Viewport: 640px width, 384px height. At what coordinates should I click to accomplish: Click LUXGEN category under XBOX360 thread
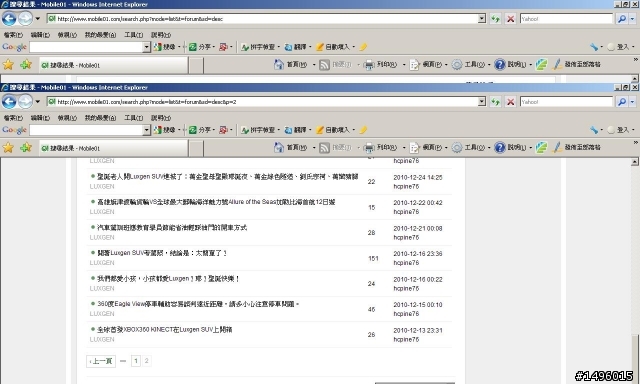(102, 340)
